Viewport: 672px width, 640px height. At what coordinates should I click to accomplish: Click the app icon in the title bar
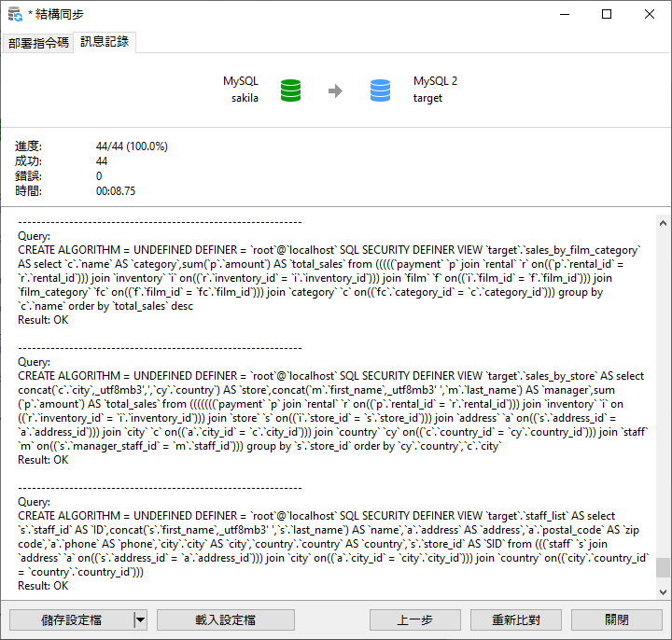pyautogui.click(x=14, y=14)
